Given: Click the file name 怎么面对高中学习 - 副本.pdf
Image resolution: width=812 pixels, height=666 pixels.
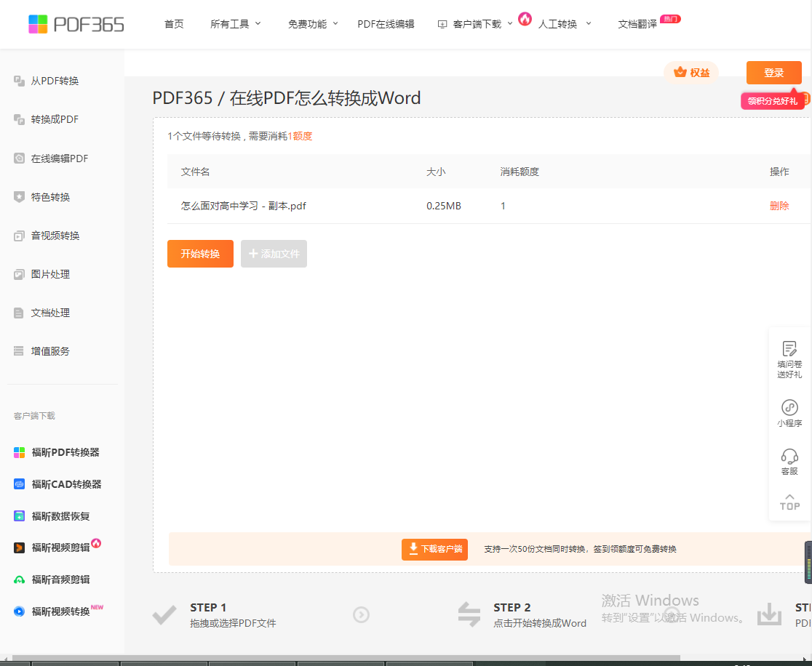Looking at the screenshot, I should click(x=244, y=206).
